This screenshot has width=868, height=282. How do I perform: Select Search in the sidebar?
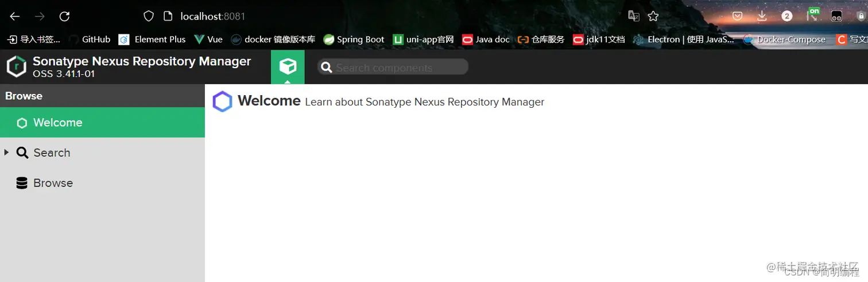click(102, 152)
